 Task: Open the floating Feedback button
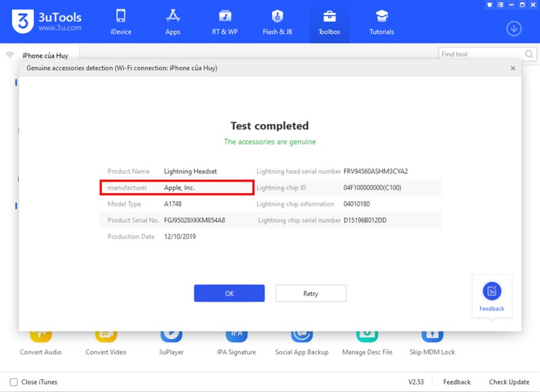click(492, 296)
